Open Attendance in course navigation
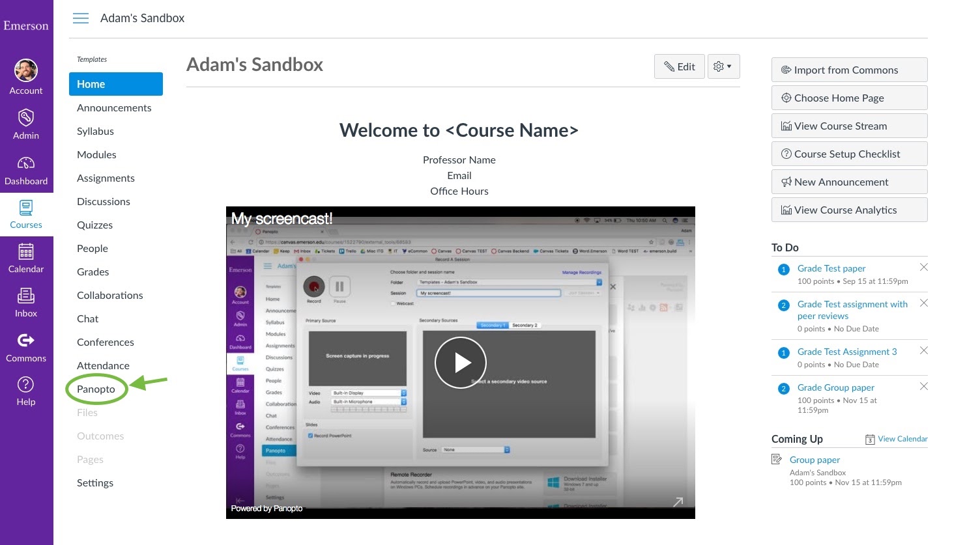The width and height of the screenshot is (980, 545). [x=103, y=365]
